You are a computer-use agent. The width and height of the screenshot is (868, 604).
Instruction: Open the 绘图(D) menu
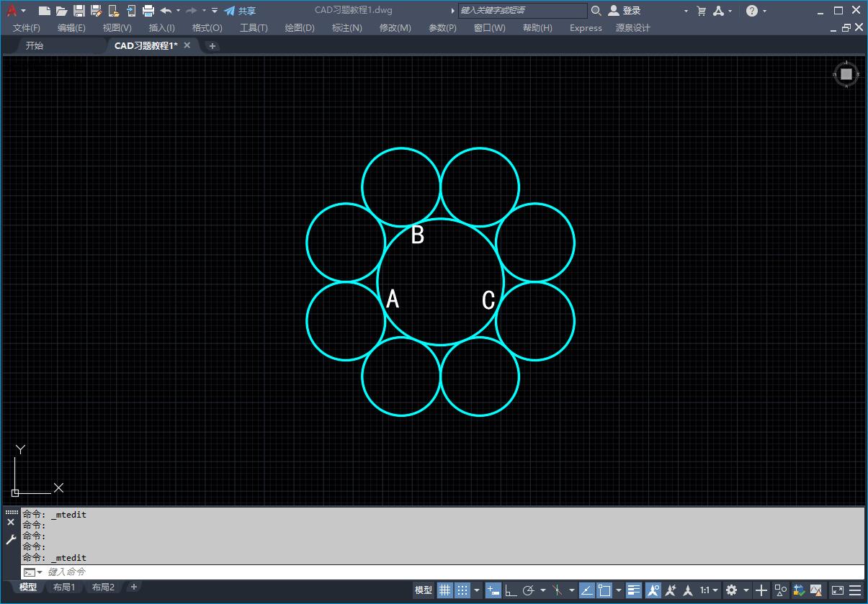click(x=300, y=28)
